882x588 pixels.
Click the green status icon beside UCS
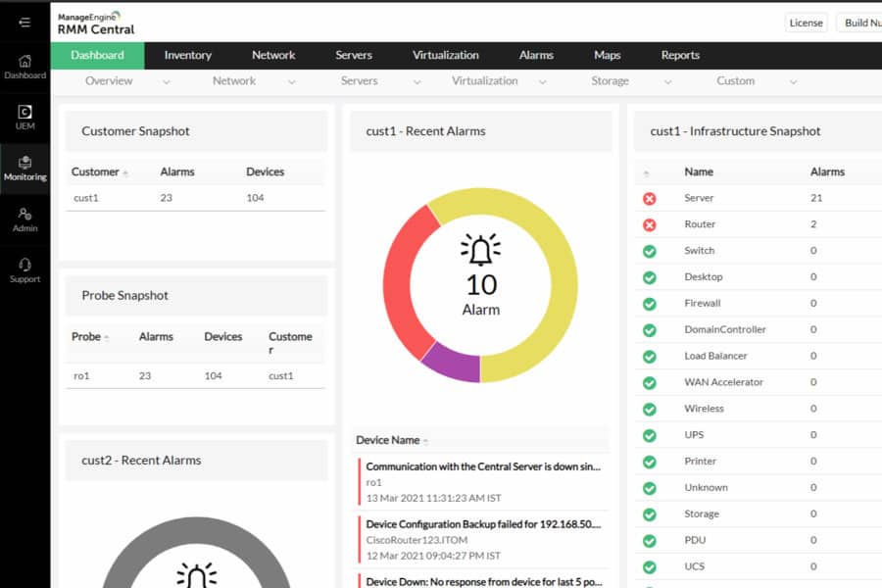point(649,567)
